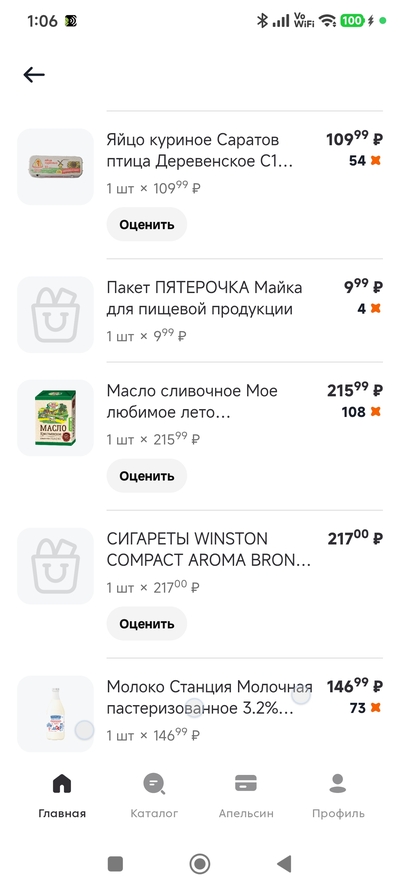Tap the orange bonus icon next to 54
The image size is (400, 889).
pyautogui.click(x=375, y=160)
